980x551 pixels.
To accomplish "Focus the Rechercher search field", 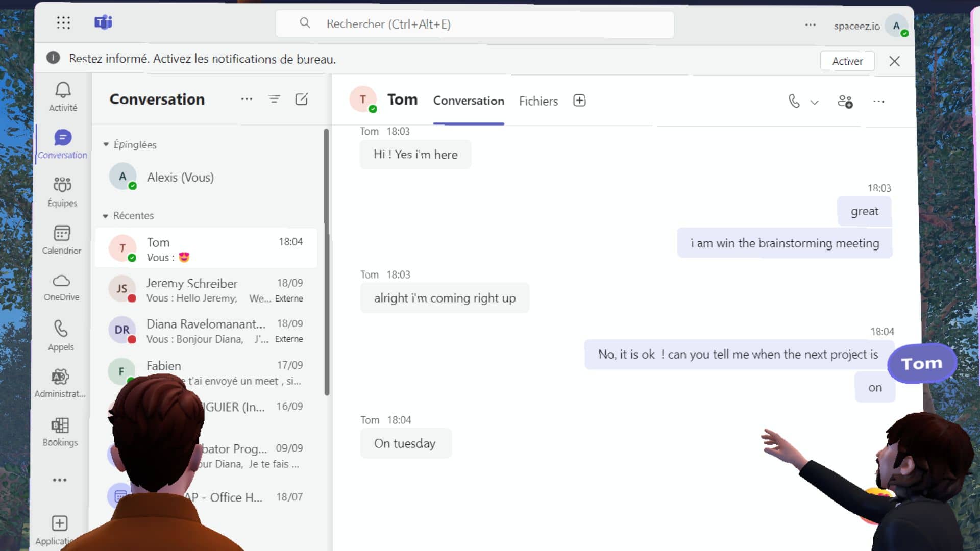I will click(x=475, y=24).
